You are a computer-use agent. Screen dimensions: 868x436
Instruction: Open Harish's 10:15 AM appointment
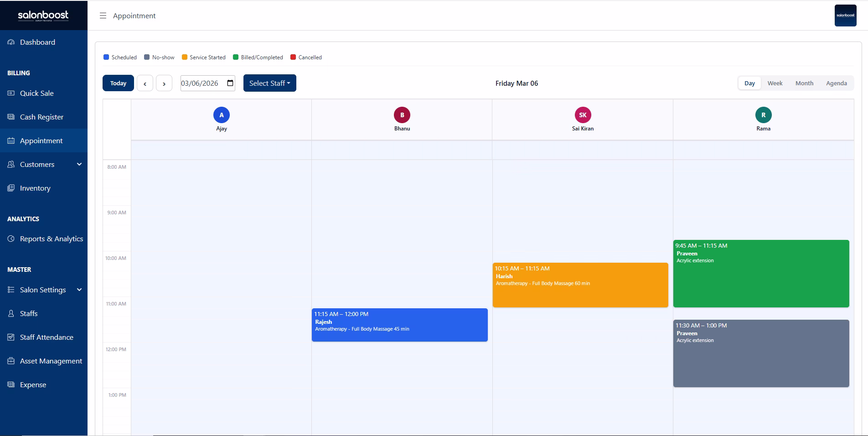(x=580, y=285)
